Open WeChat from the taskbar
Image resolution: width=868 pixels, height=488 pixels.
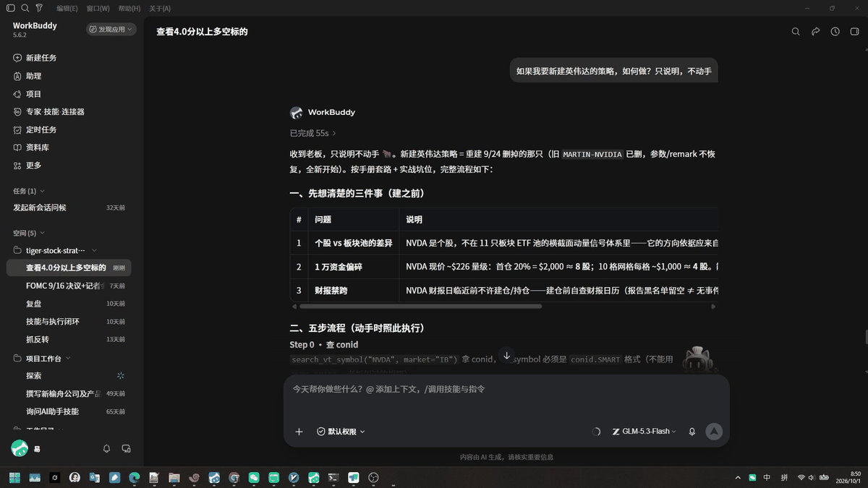tap(254, 478)
